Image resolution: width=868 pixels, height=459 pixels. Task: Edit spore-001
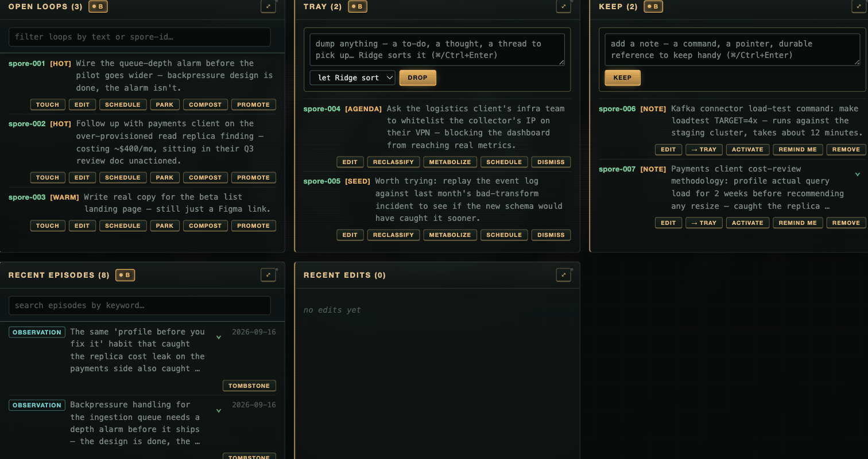[x=82, y=104]
